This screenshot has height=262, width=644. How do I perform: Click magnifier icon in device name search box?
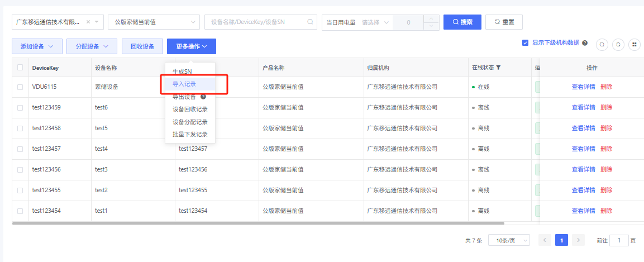coord(310,22)
